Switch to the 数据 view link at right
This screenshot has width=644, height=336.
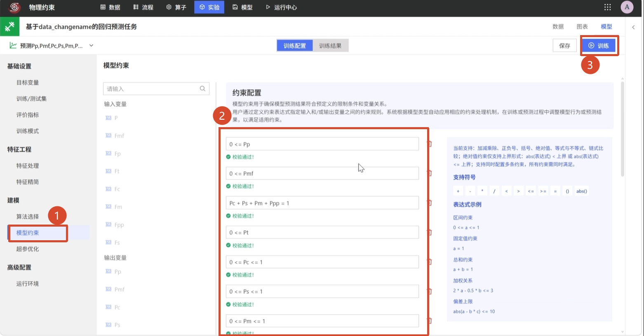(x=558, y=26)
